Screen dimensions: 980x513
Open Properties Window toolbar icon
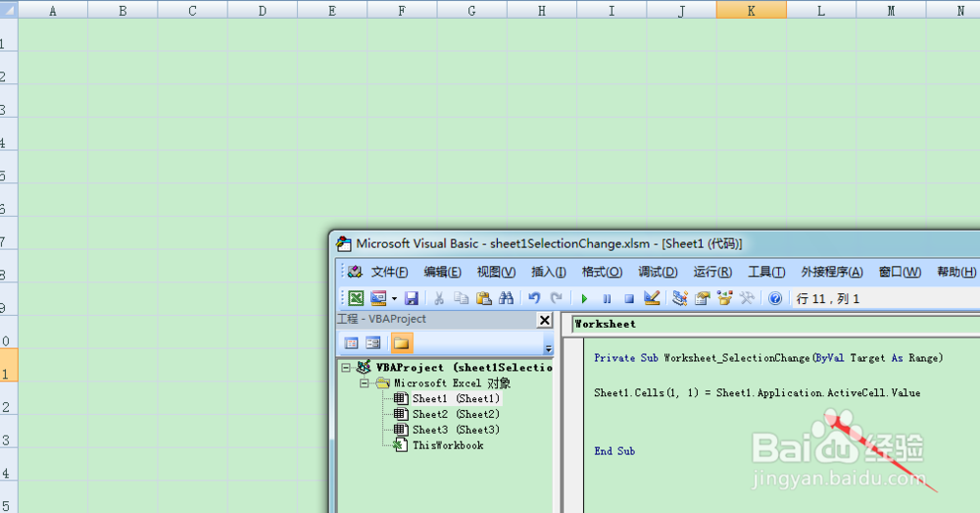[703, 298]
